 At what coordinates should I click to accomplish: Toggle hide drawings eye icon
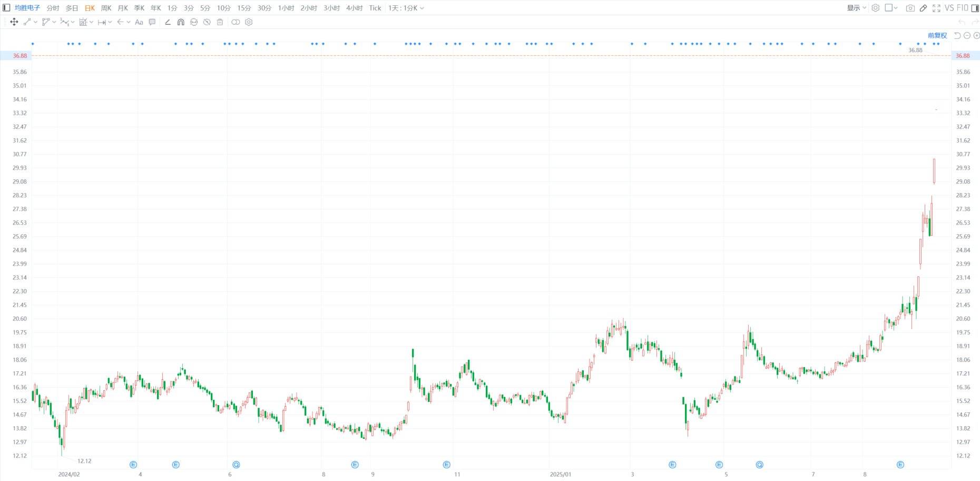point(207,22)
